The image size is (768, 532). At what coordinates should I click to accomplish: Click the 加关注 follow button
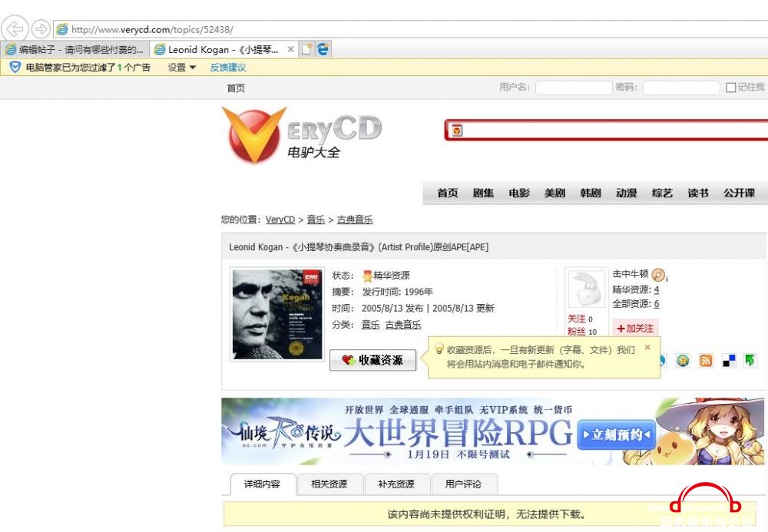635,328
